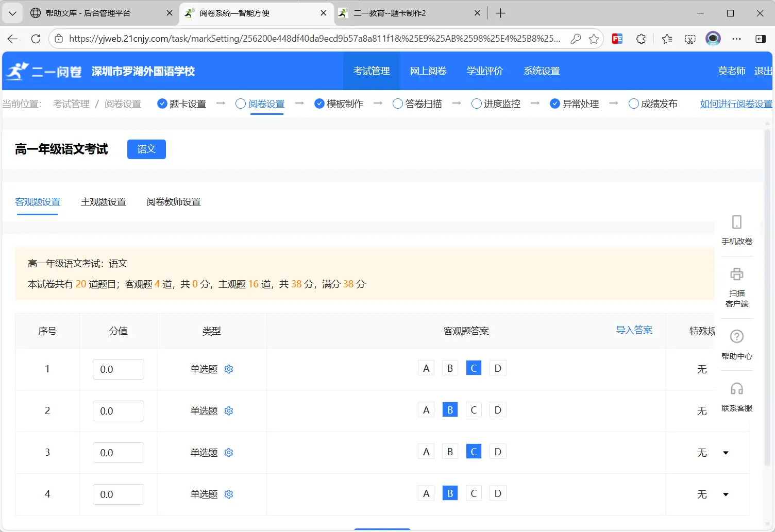Click the gear icon beside question 2's 单选题
The height and width of the screenshot is (532, 775).
[x=228, y=410]
